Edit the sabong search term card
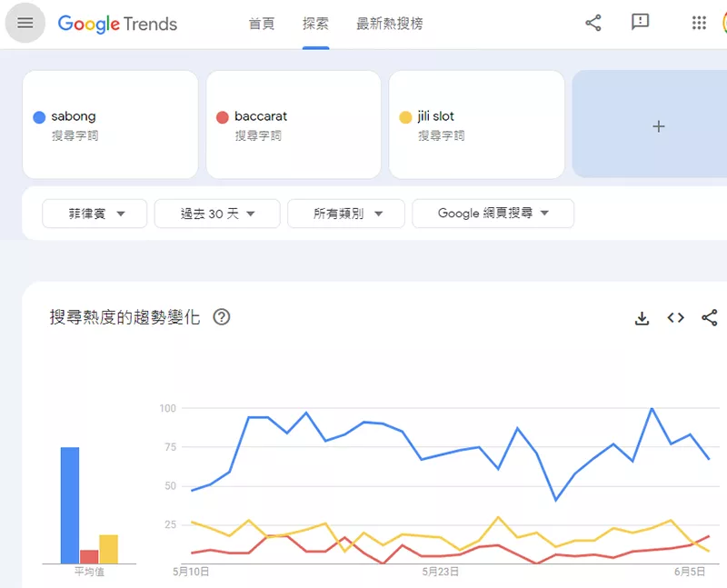The width and height of the screenshot is (727, 588). [110, 125]
